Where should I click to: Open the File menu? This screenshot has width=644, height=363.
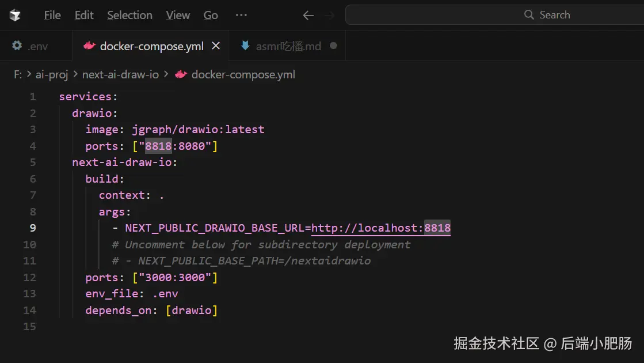(52, 15)
